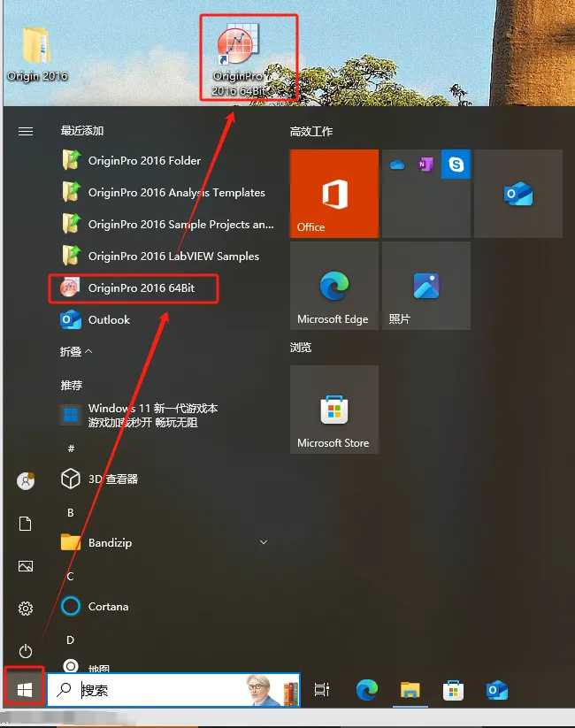
Task: Focus the 搜索 taskbar search box
Action: coord(173,690)
